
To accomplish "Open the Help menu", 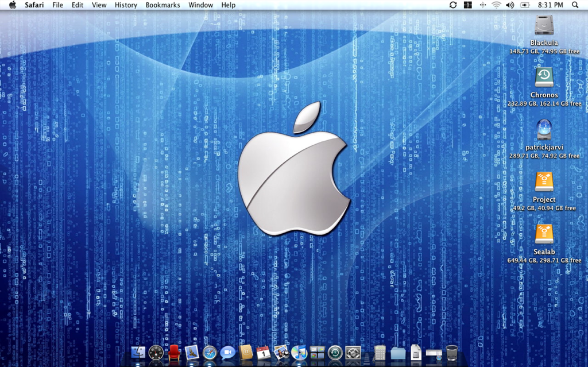I will point(228,5).
